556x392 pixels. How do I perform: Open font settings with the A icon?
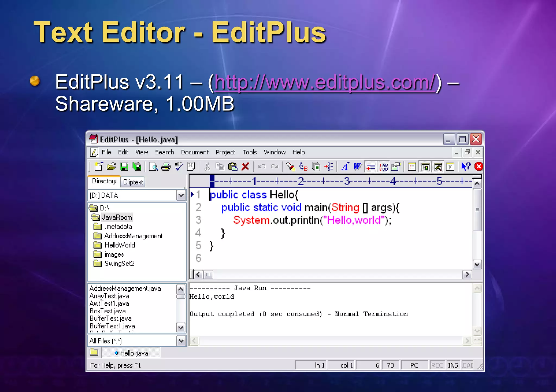345,166
